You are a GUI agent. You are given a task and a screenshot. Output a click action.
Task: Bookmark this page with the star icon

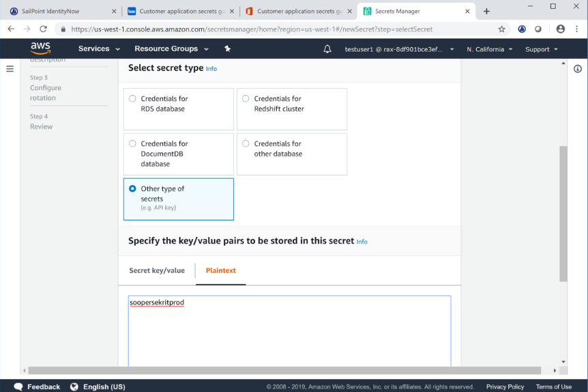point(501,29)
